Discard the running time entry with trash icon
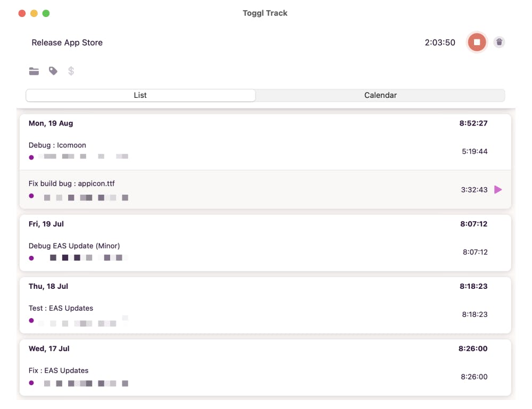The image size is (532, 409). 499,43
